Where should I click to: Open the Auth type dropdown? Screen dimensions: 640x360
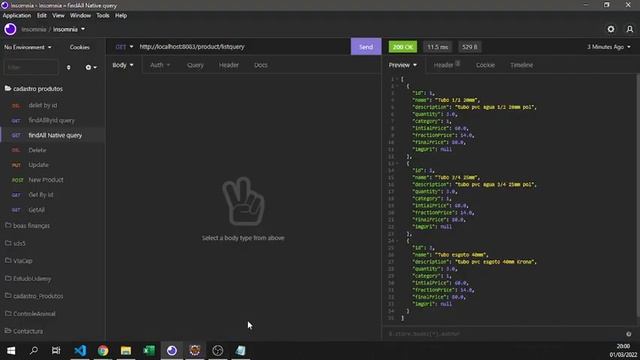point(160,65)
